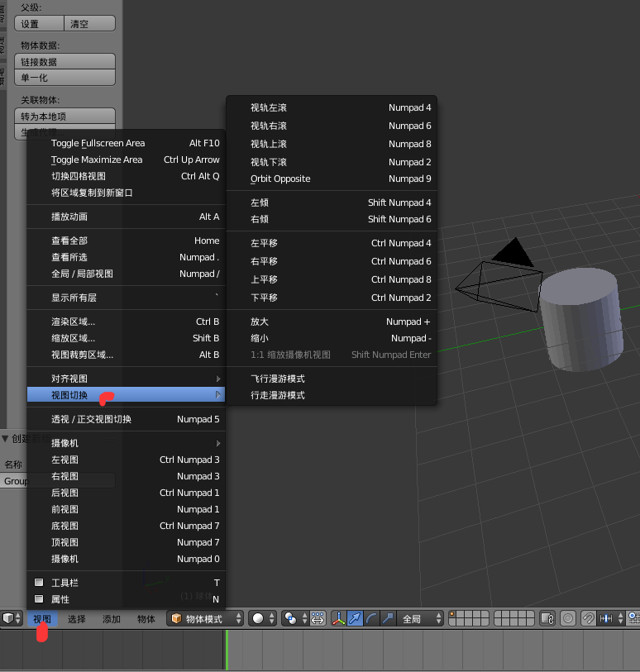The width and height of the screenshot is (640, 672).
Task: Select 左视图 menu entry
Action: pos(126,460)
